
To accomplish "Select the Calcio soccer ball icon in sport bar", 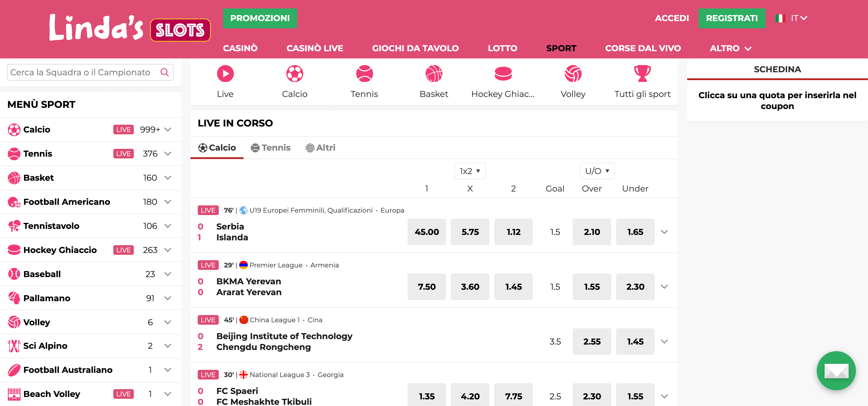I will (x=294, y=74).
